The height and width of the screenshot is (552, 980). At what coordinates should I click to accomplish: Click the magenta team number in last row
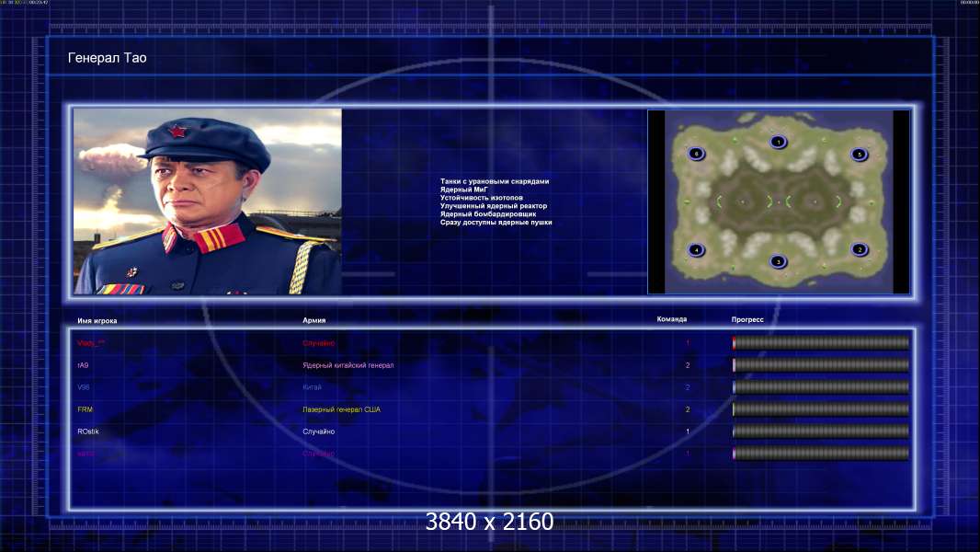pyautogui.click(x=688, y=454)
